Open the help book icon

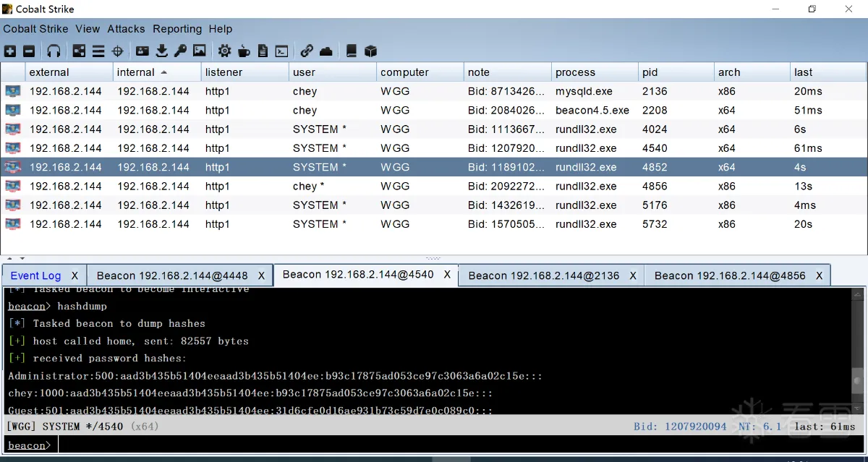(x=352, y=51)
